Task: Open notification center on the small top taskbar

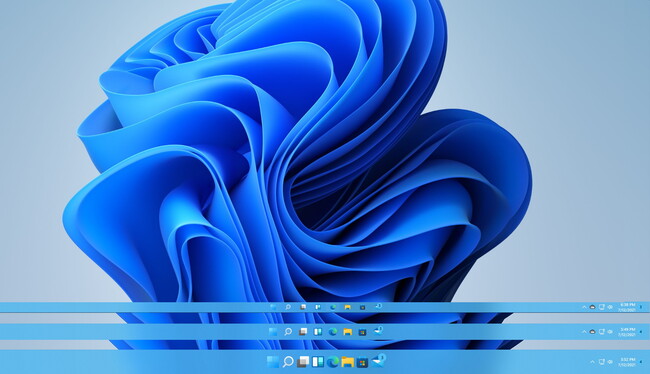Action: coord(641,307)
